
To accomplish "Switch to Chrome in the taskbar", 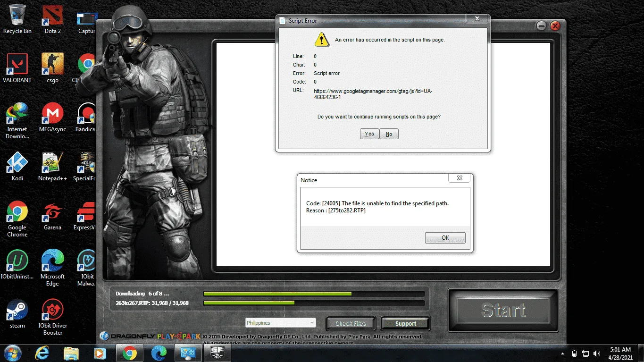I will pos(129,353).
